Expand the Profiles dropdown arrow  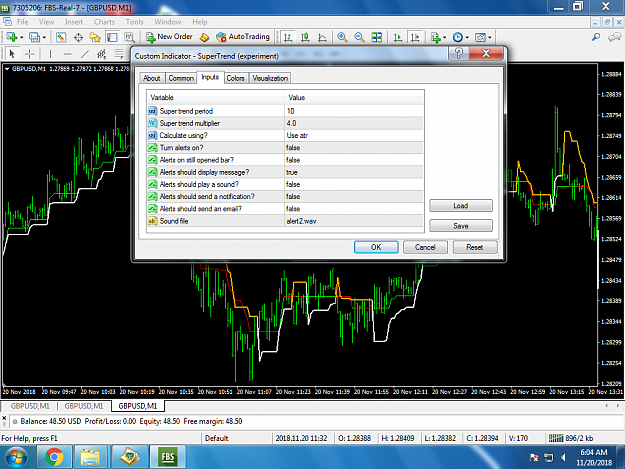[44, 37]
